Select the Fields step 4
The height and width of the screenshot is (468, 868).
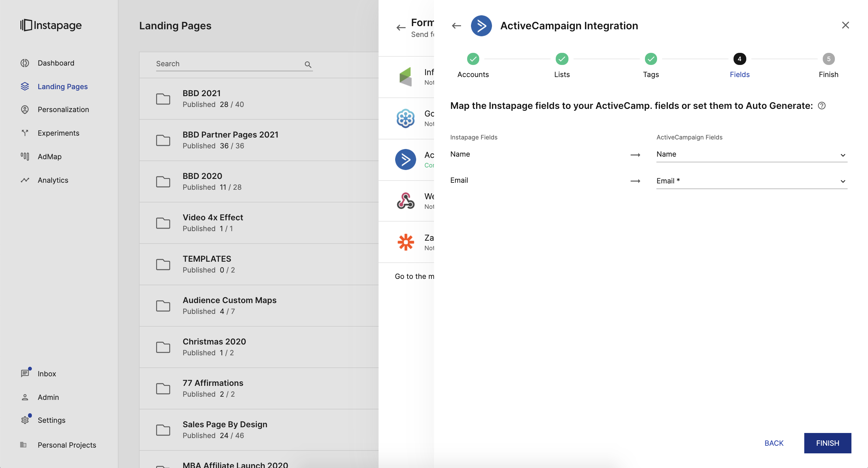coord(740,65)
